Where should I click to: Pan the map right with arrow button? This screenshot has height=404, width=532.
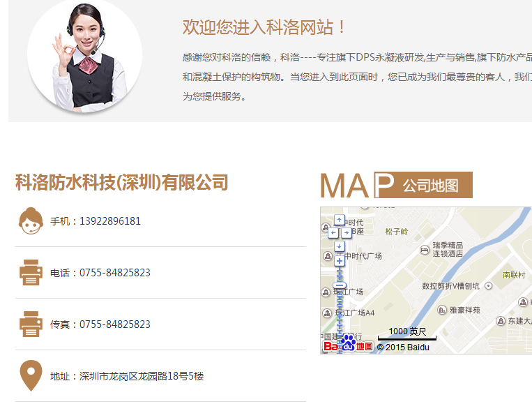pyautogui.click(x=346, y=232)
